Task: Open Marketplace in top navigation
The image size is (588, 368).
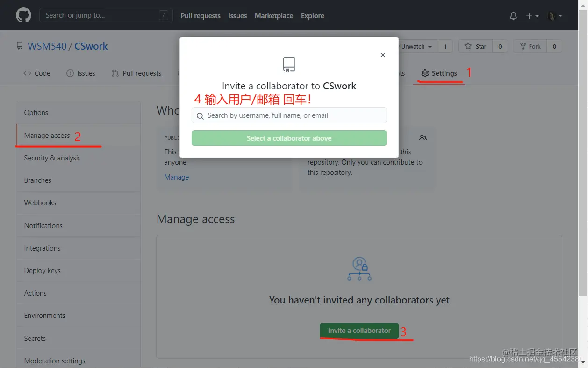Action: [x=274, y=16]
